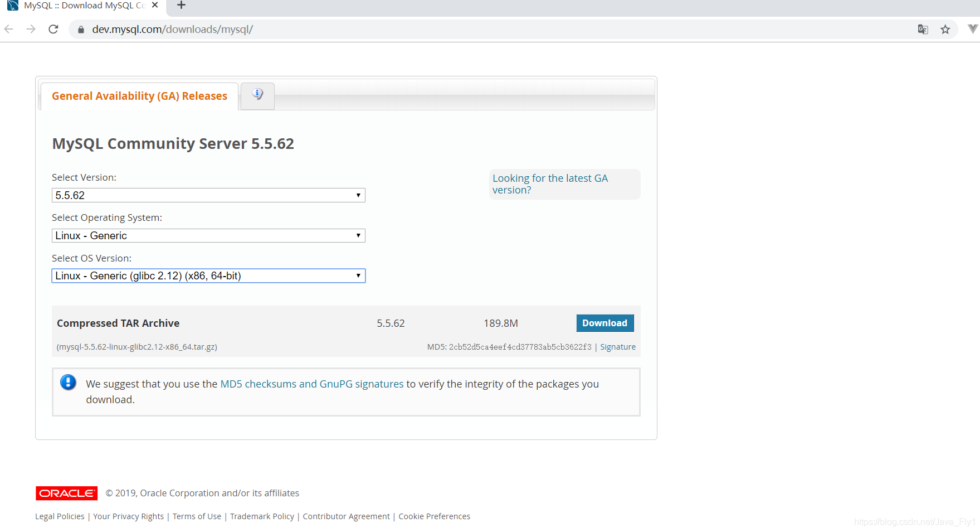This screenshot has height=532, width=980.
Task: Open the Select Version dropdown 5.5.62
Action: [208, 195]
